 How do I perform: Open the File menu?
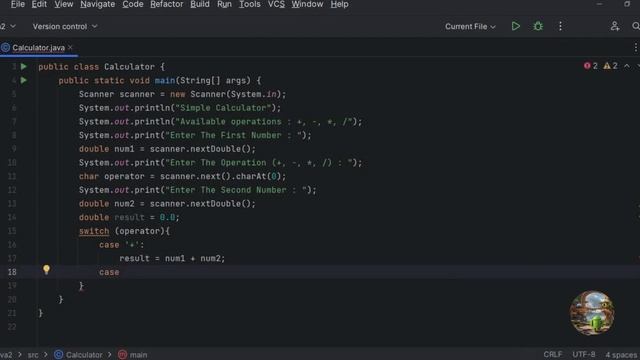[x=18, y=4]
